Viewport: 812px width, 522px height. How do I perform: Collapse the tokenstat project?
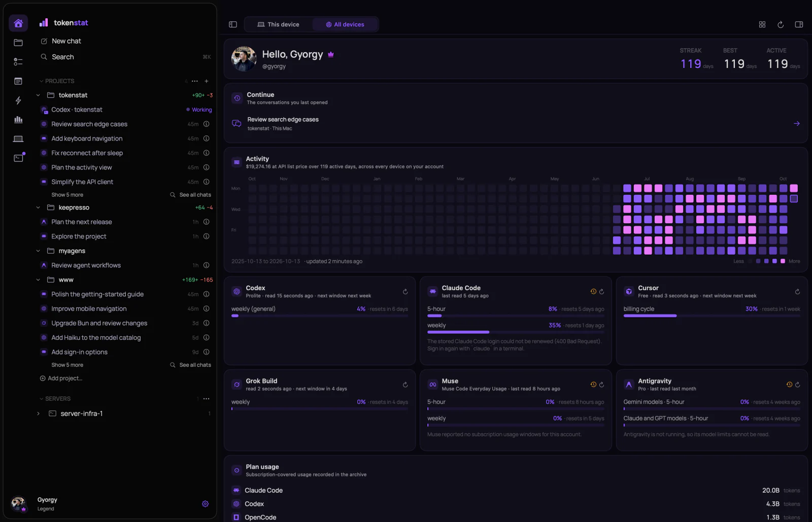tap(38, 95)
